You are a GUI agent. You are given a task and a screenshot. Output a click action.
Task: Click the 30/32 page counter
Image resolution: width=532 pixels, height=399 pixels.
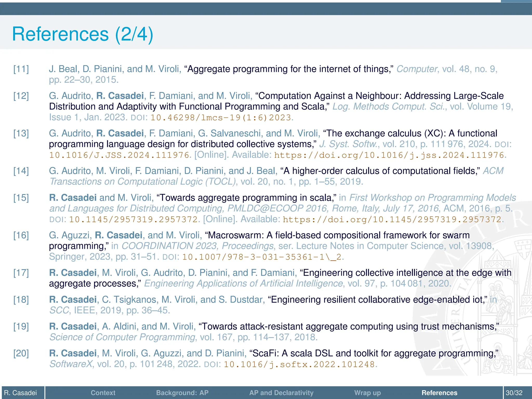514,393
